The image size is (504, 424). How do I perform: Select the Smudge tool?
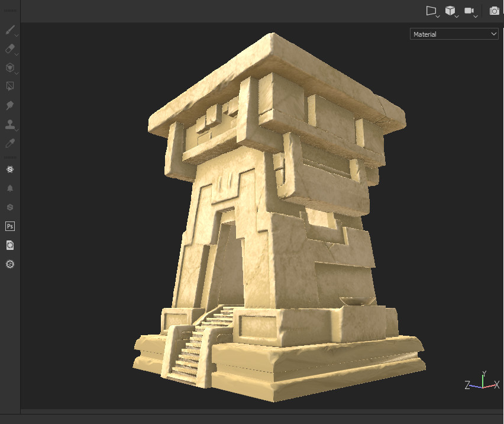8,105
